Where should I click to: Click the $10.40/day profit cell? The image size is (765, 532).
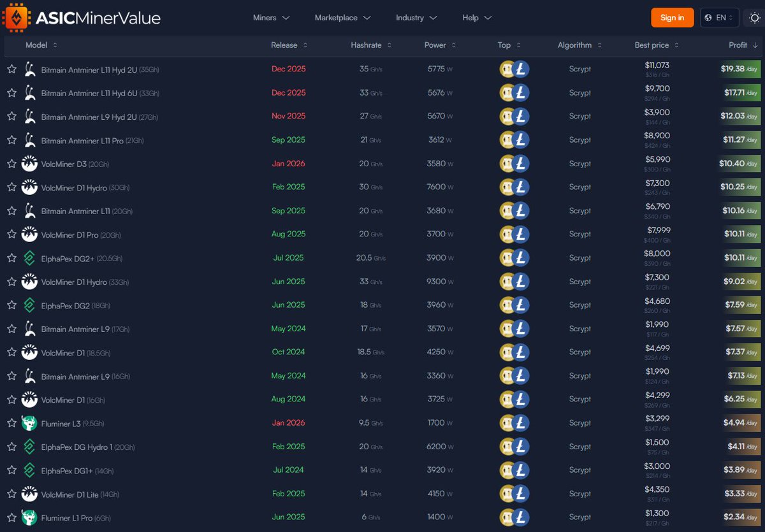(x=739, y=164)
